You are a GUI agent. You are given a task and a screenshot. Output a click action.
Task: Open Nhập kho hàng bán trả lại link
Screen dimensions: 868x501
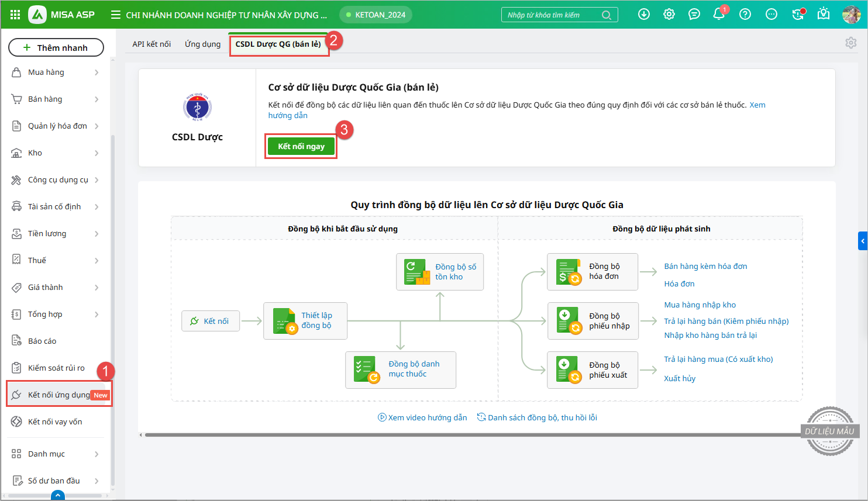click(710, 335)
